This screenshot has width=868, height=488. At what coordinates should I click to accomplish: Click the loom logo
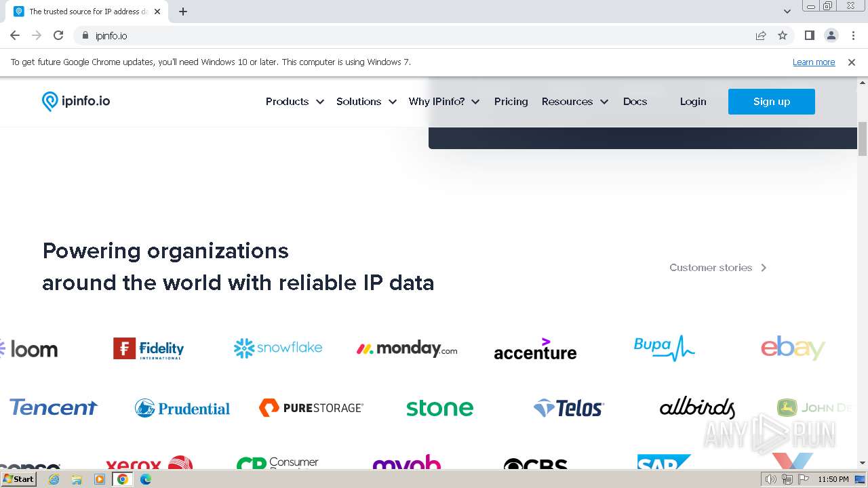click(29, 349)
